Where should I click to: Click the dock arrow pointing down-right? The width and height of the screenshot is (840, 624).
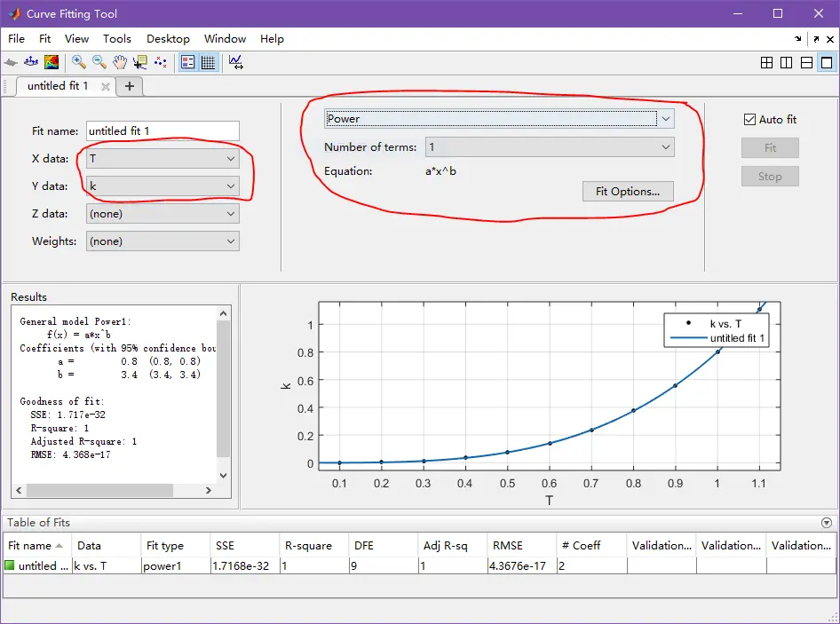click(798, 38)
